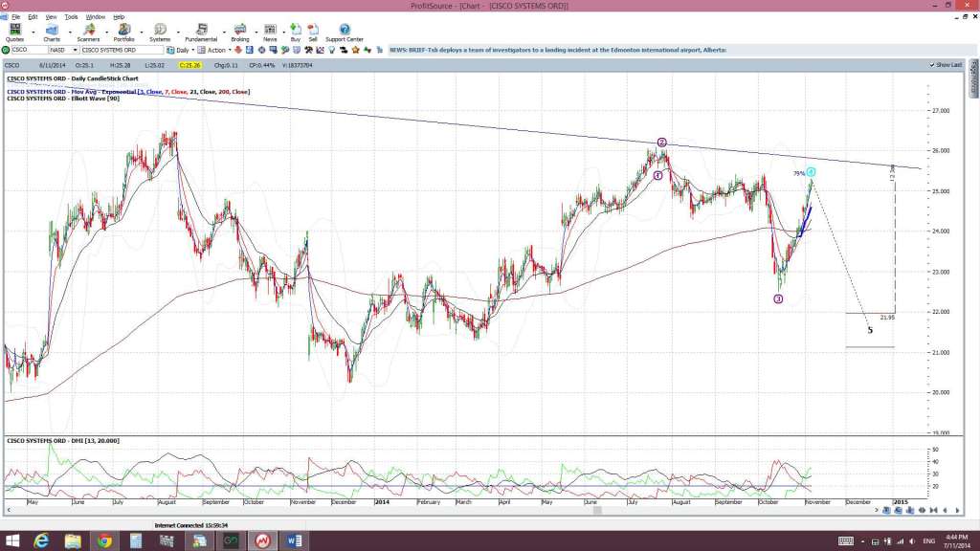Click the Daily CandleStick Chart title
The width and height of the screenshot is (980, 551).
coord(73,78)
